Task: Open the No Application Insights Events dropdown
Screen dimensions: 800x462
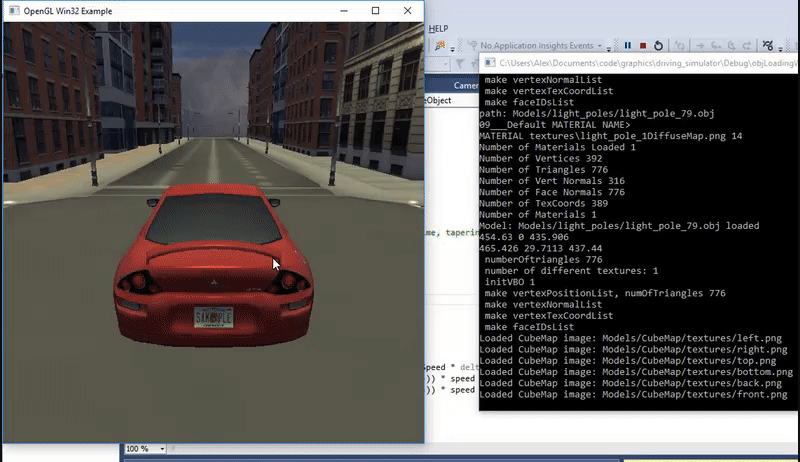Action: click(599, 46)
